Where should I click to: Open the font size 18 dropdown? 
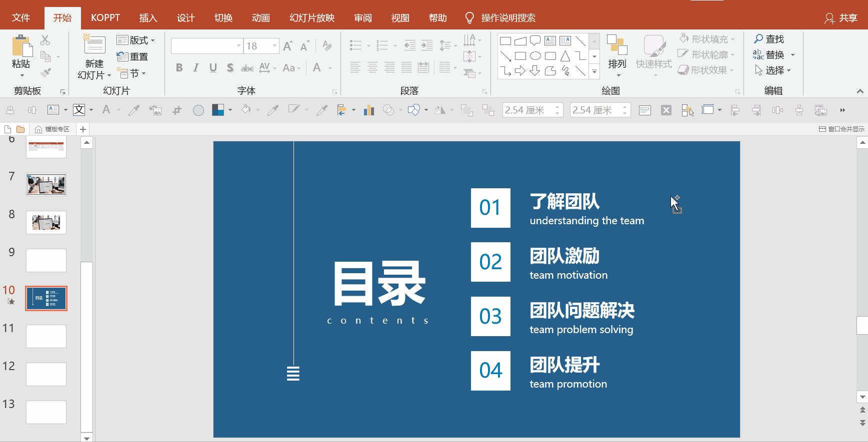(x=274, y=46)
